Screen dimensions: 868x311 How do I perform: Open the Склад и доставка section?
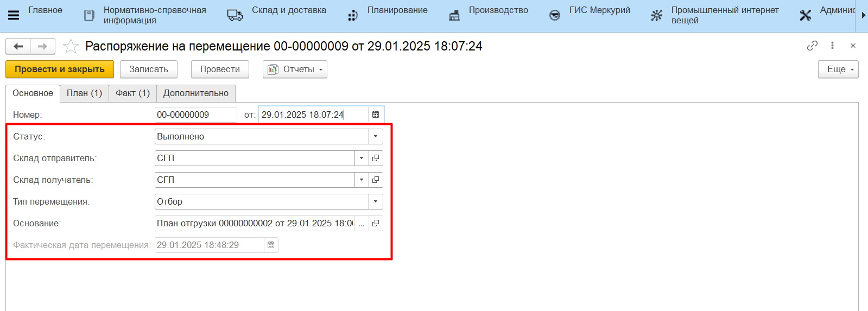point(289,10)
